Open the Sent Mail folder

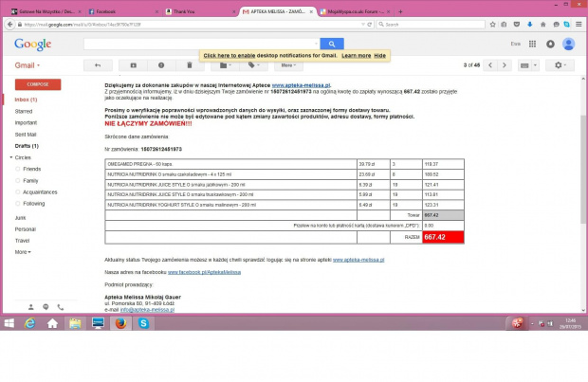pyautogui.click(x=26, y=135)
